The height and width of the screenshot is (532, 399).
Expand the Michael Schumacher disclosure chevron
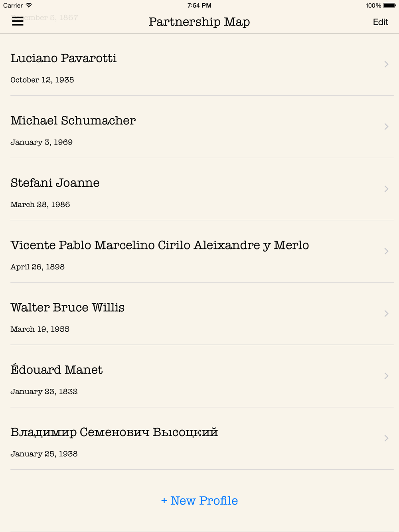coord(386,127)
